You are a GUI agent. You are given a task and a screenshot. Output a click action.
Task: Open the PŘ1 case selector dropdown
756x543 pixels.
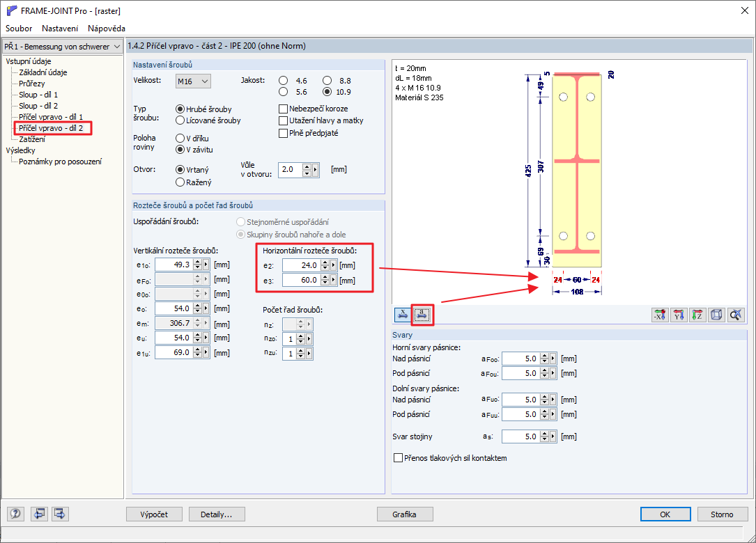(x=62, y=47)
